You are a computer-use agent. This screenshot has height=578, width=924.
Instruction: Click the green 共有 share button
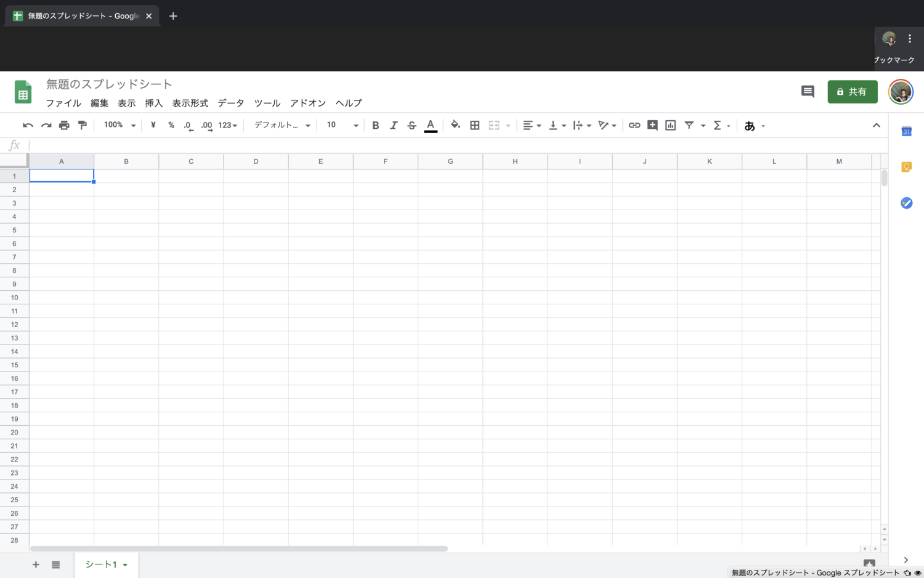853,92
